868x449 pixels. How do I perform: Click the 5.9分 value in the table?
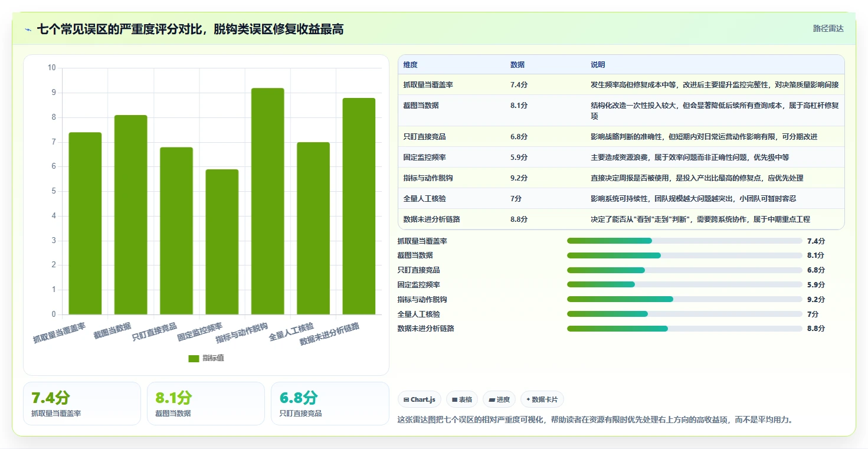point(519,158)
